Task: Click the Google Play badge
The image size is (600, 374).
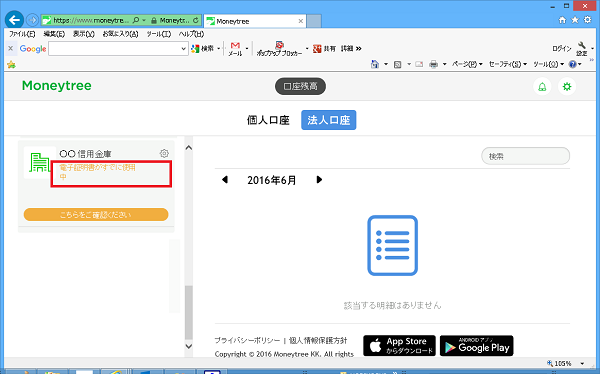Action: pos(476,346)
